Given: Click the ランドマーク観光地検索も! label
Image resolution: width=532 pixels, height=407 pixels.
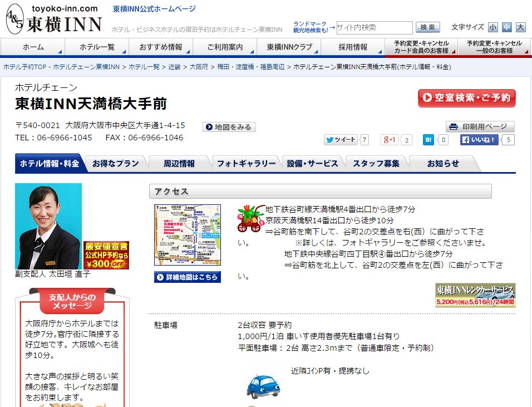Looking at the screenshot, I should pos(310,27).
